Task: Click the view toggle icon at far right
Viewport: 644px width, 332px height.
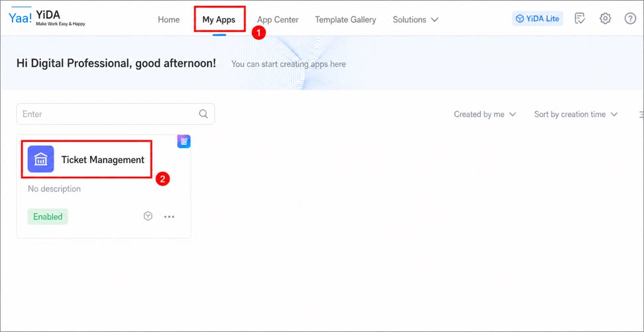Action: tap(641, 114)
